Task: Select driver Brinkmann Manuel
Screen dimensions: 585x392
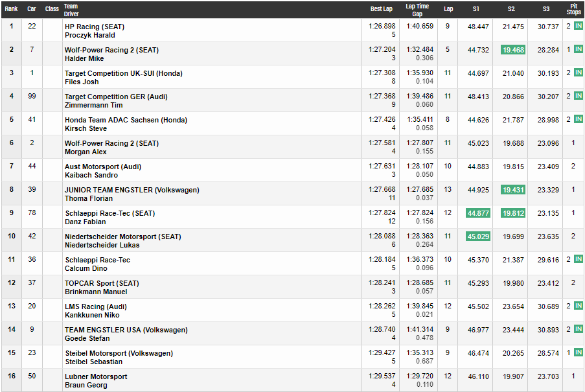Action: [96, 292]
